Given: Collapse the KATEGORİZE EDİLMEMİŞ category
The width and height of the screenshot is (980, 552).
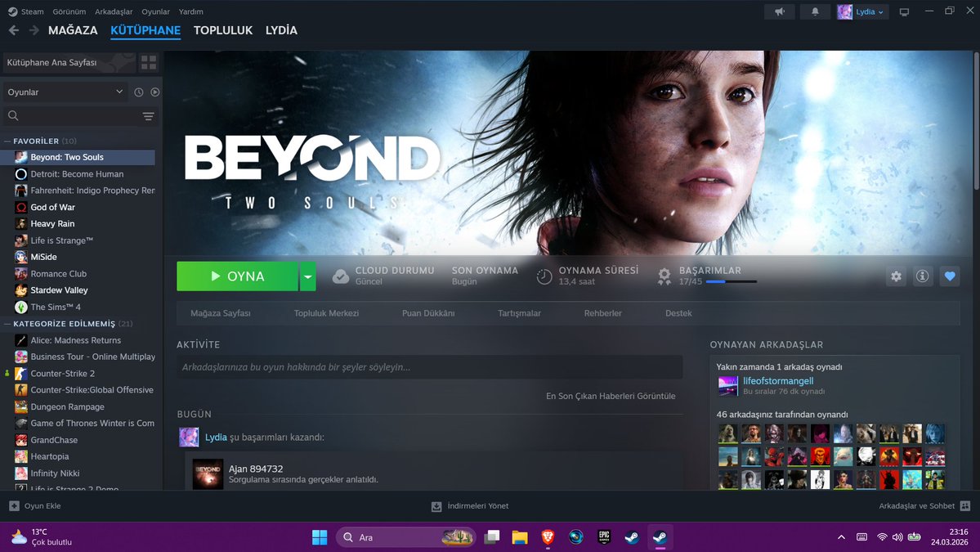Looking at the screenshot, I should [7, 324].
